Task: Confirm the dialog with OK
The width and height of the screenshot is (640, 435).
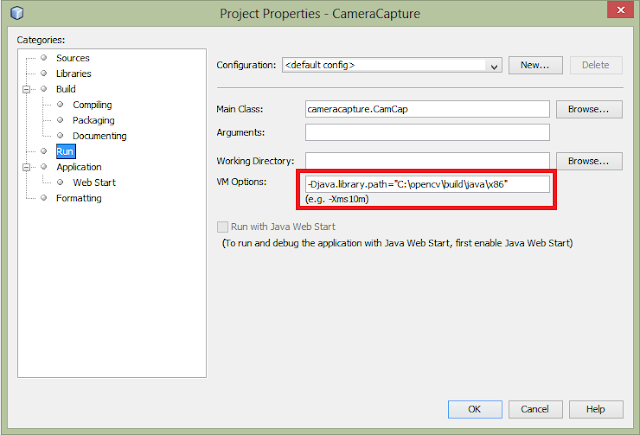Action: click(474, 409)
